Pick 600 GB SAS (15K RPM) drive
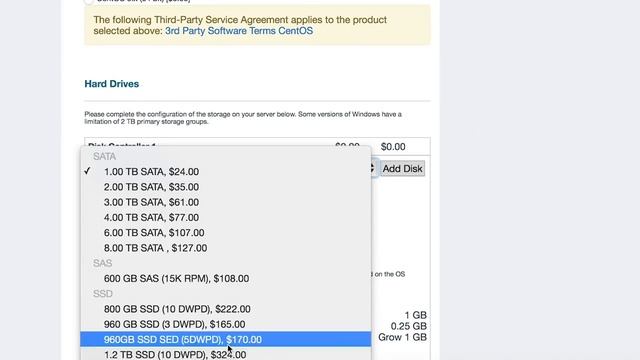640x360 pixels. click(225, 279)
